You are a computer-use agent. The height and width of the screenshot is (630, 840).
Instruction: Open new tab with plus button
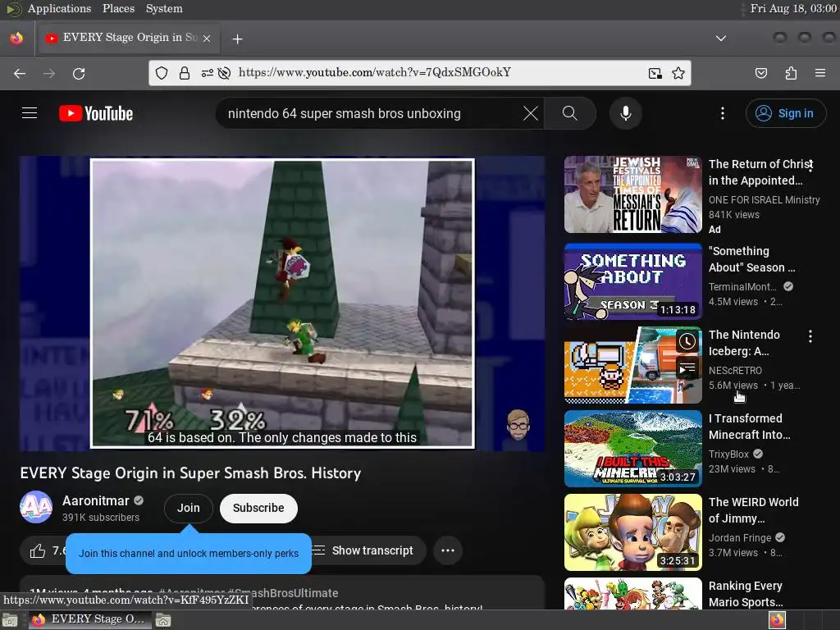pyautogui.click(x=237, y=39)
